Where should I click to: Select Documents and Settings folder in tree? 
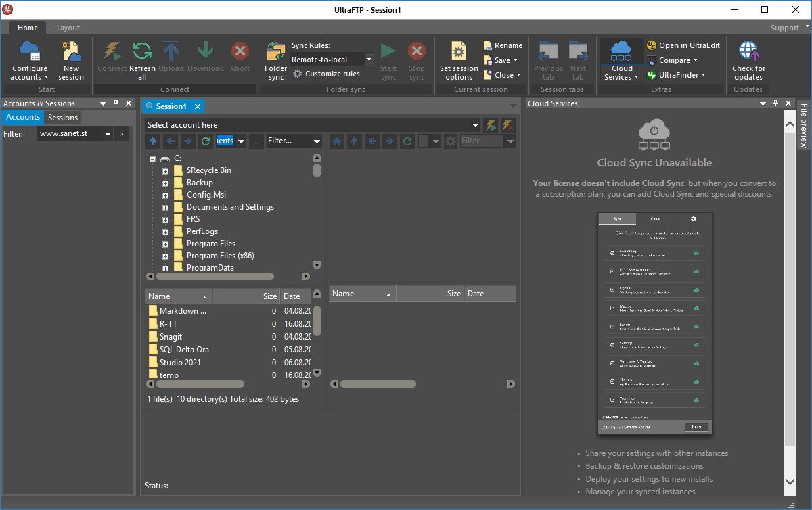pos(230,207)
